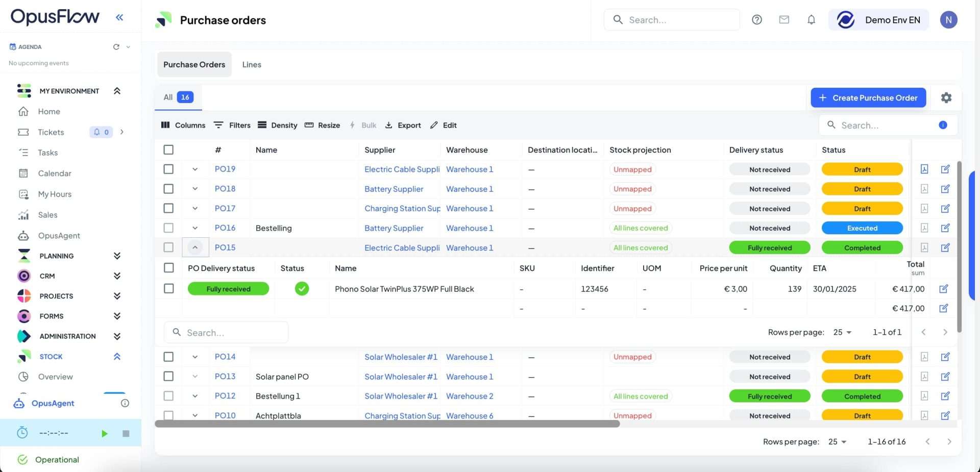This screenshot has width=980, height=472.
Task: Collapse the STOCK section
Action: pos(117,357)
